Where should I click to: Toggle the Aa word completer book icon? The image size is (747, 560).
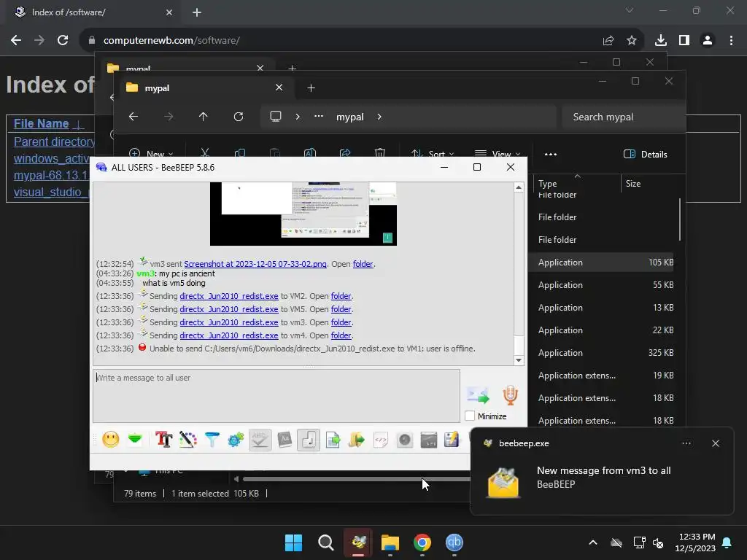[x=285, y=439]
